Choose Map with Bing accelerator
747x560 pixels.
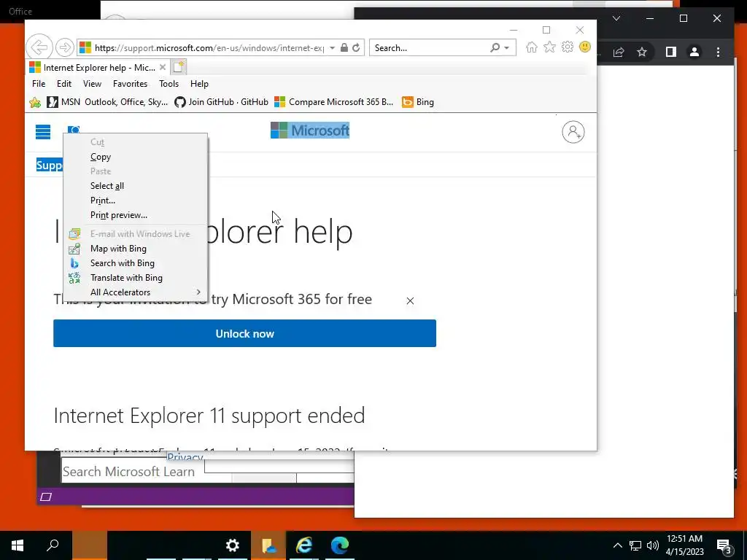(x=135, y=249)
